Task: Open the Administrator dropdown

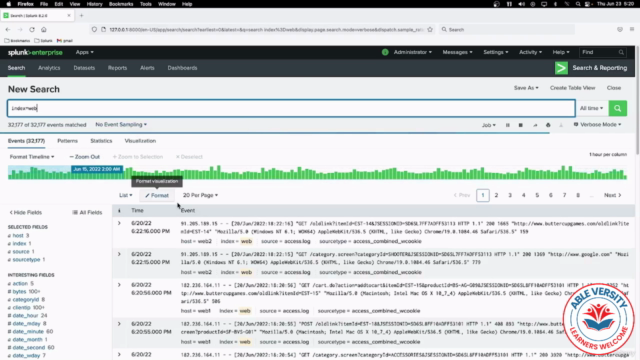Action: click(x=412, y=52)
